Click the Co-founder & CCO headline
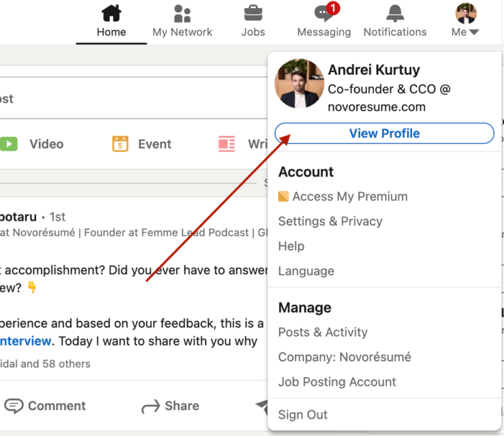This screenshot has height=436, width=504. click(390, 97)
